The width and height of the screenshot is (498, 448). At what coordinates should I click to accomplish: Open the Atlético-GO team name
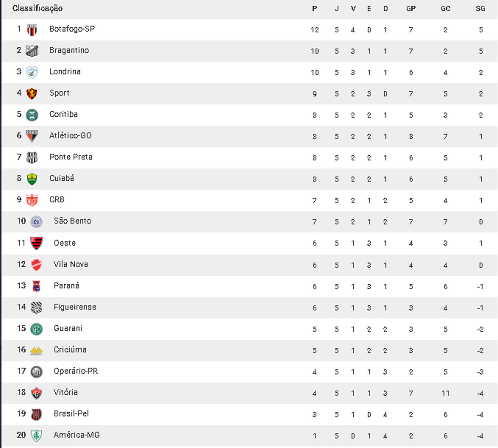70,136
